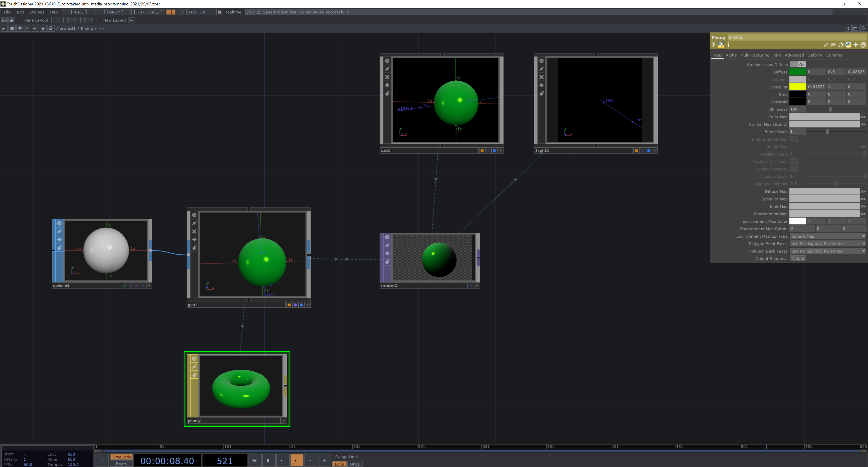Toggle the Realtime checkbox
The height and width of the screenshot is (467, 868).
point(220,12)
